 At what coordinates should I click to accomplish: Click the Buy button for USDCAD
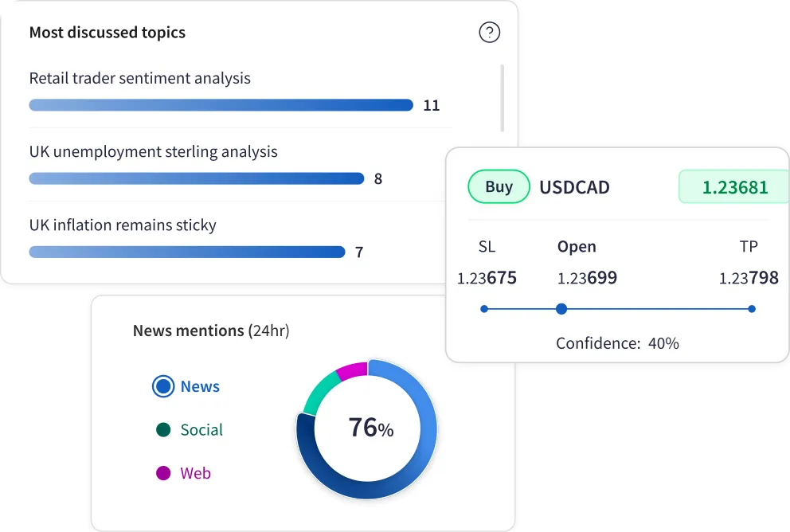pos(499,186)
